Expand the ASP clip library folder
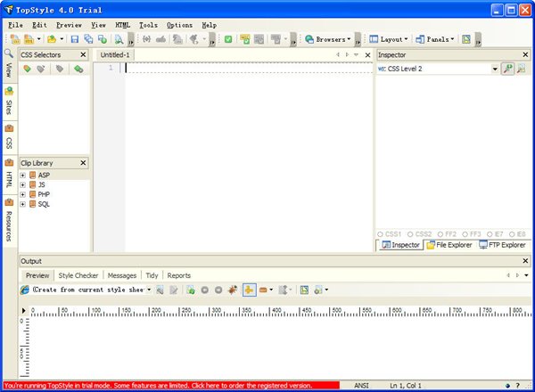This screenshot has width=535, height=392. (22, 176)
